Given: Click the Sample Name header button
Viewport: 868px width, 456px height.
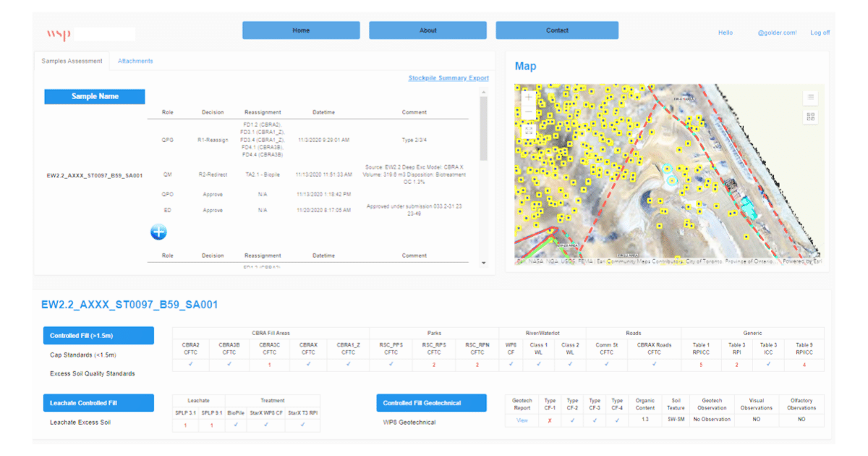Looking at the screenshot, I should 95,96.
